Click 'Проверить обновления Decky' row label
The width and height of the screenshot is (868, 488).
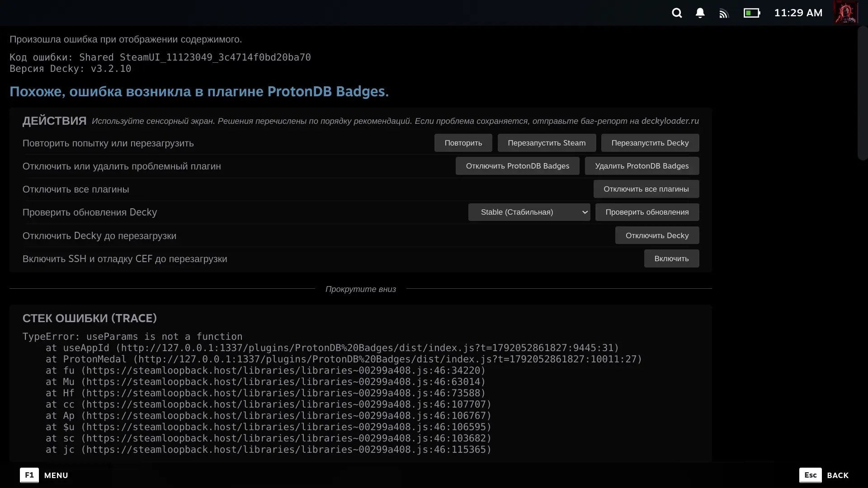90,212
